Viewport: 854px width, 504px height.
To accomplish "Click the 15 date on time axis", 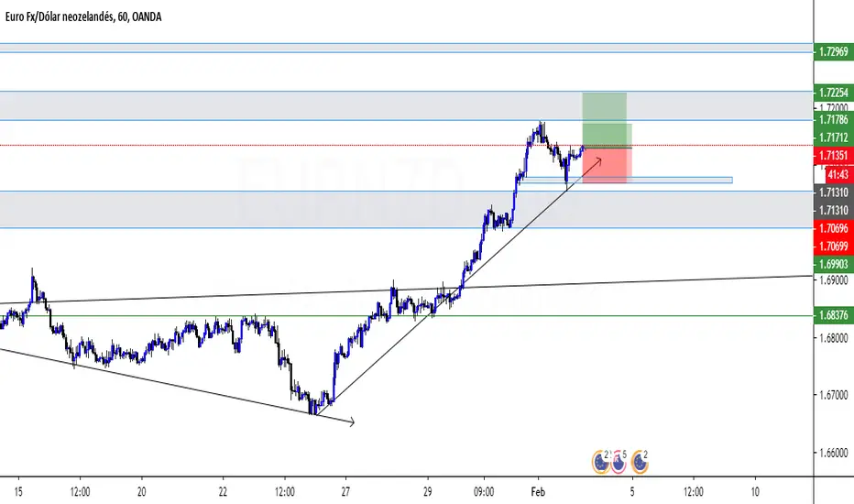I will click(18, 492).
